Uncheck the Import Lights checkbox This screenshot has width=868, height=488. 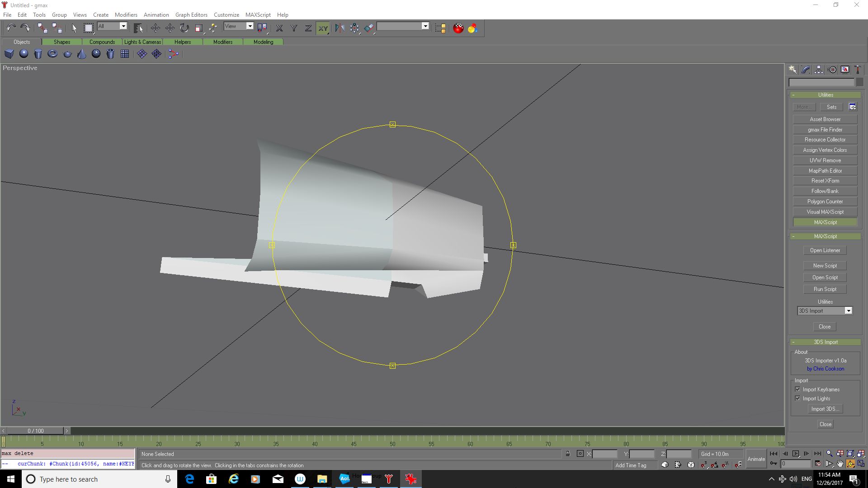click(798, 398)
